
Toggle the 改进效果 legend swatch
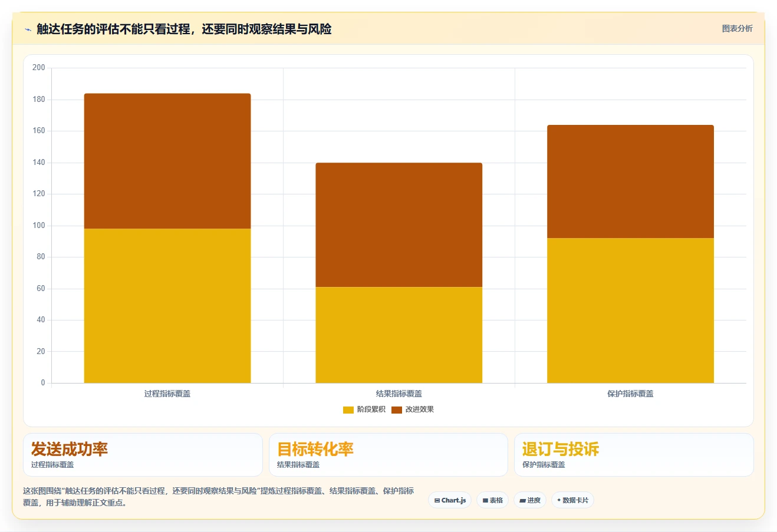click(396, 409)
